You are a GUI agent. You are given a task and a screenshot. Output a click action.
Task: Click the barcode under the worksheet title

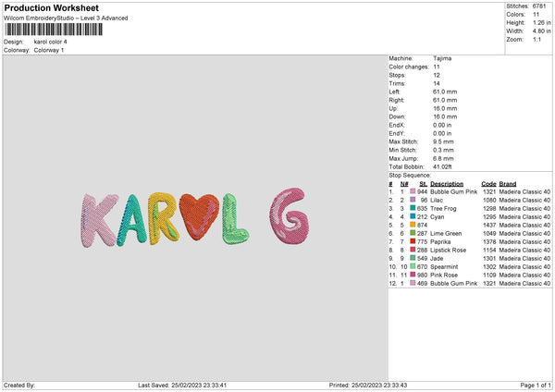point(54,30)
